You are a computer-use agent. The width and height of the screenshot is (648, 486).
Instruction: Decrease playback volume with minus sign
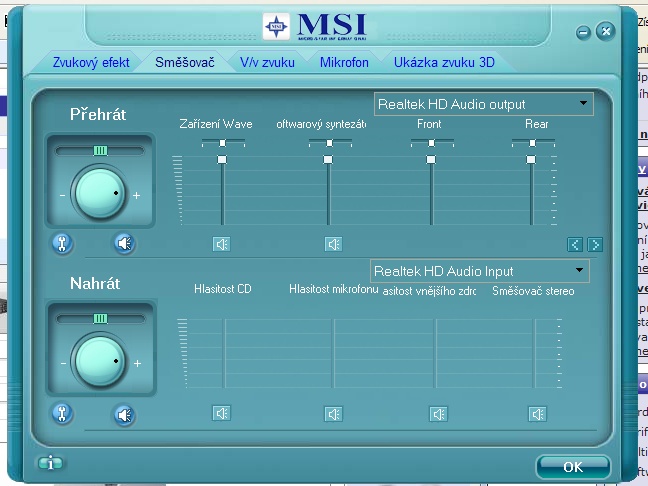tap(62, 195)
